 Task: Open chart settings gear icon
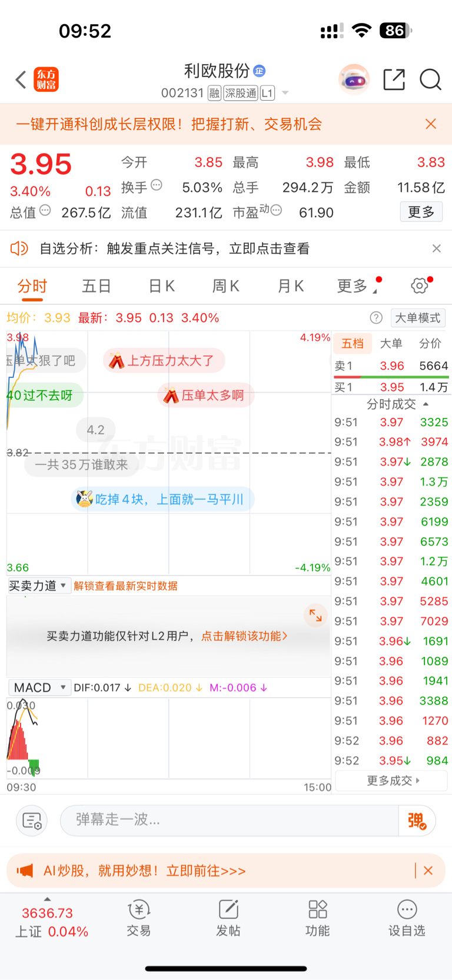(420, 285)
